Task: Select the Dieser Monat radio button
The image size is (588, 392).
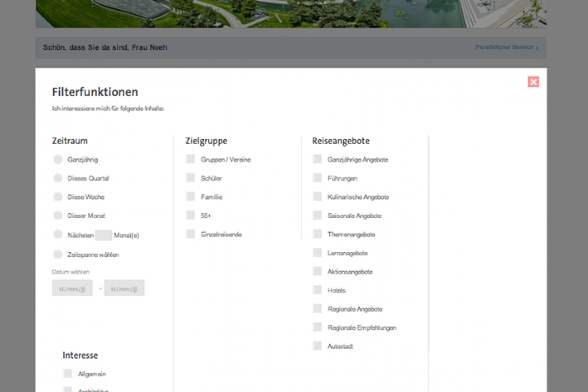Action: [58, 215]
